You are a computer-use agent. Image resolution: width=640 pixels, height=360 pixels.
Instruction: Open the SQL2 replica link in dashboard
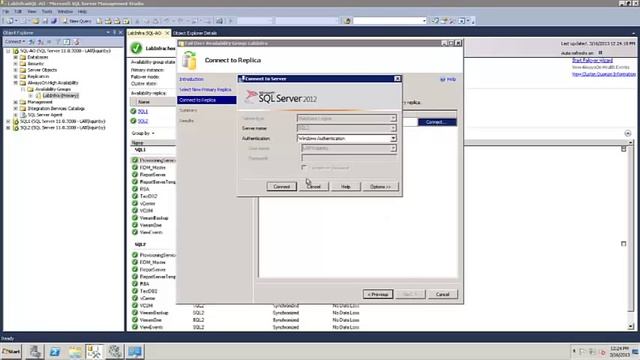click(x=142, y=121)
